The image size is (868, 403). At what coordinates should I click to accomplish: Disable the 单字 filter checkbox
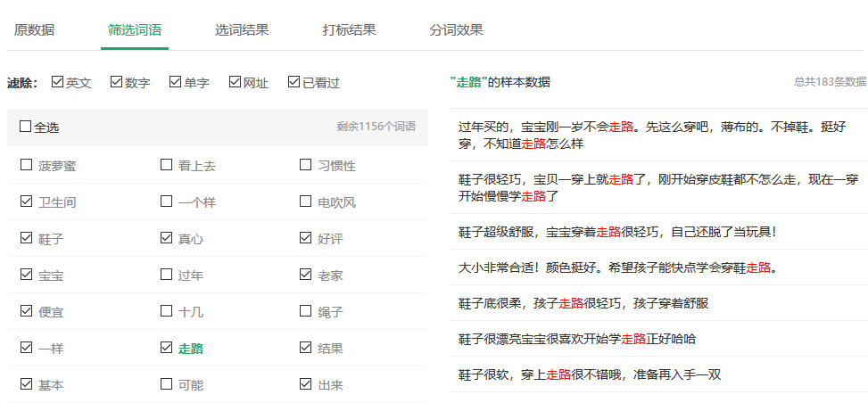point(176,82)
